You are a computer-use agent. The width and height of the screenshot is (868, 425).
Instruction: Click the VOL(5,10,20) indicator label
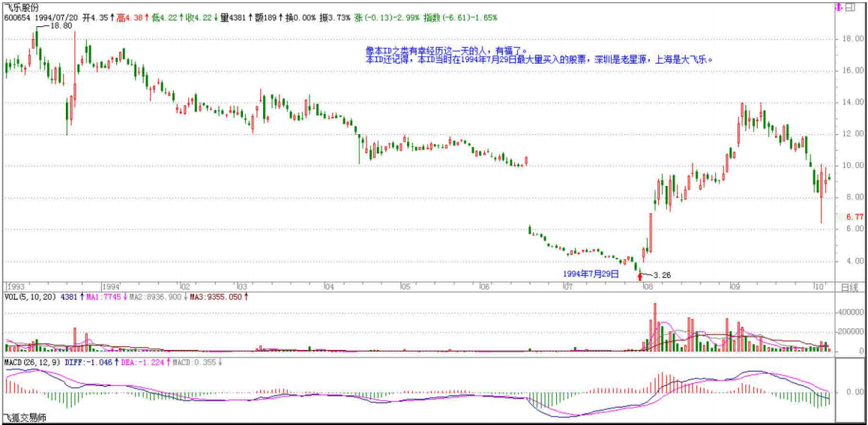[x=30, y=298]
